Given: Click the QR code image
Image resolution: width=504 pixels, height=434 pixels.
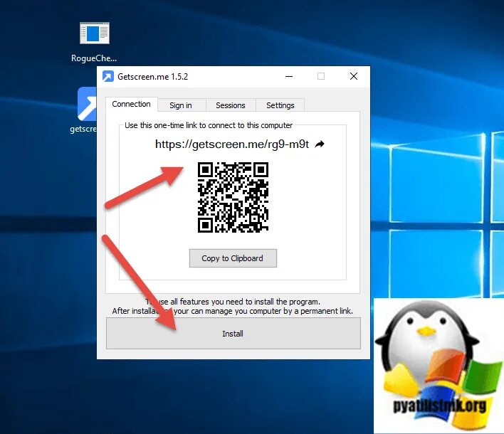Looking at the screenshot, I should coord(233,197).
